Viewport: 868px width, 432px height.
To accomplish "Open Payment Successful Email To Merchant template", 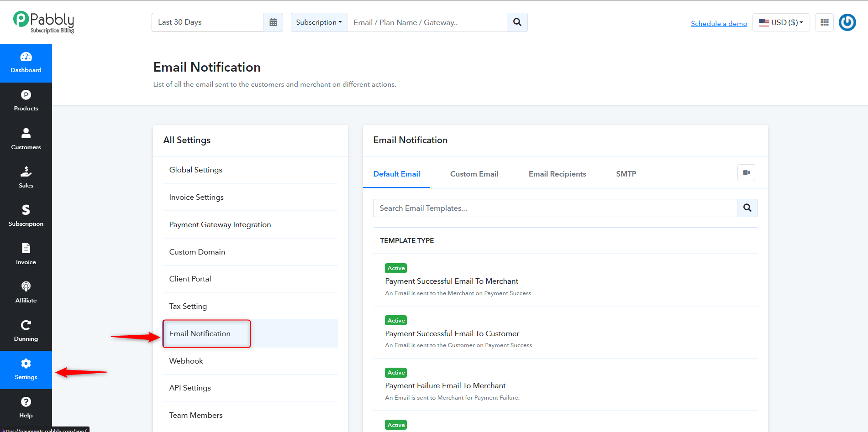I will coord(452,281).
